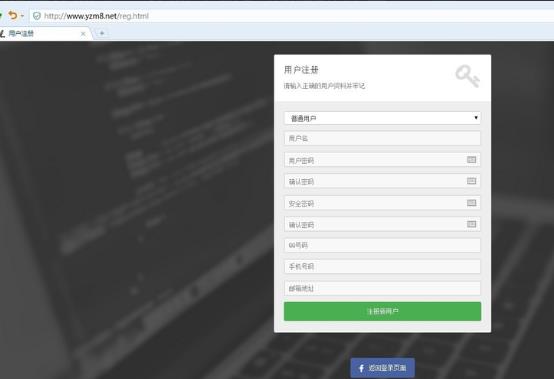The width and height of the screenshot is (554, 379).
Task: Click the key icon in registration header
Action: coord(467,76)
